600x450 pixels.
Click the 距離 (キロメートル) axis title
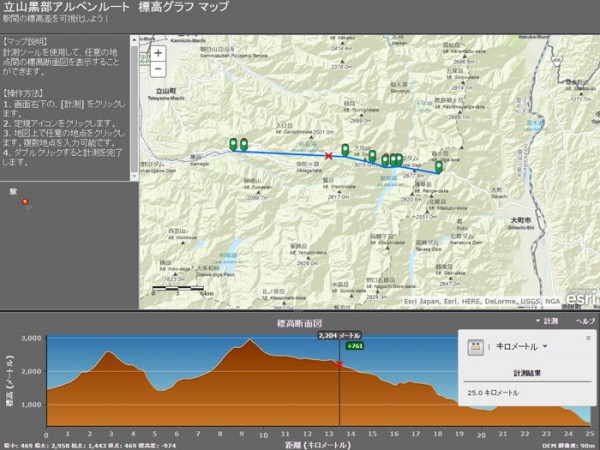tap(318, 445)
